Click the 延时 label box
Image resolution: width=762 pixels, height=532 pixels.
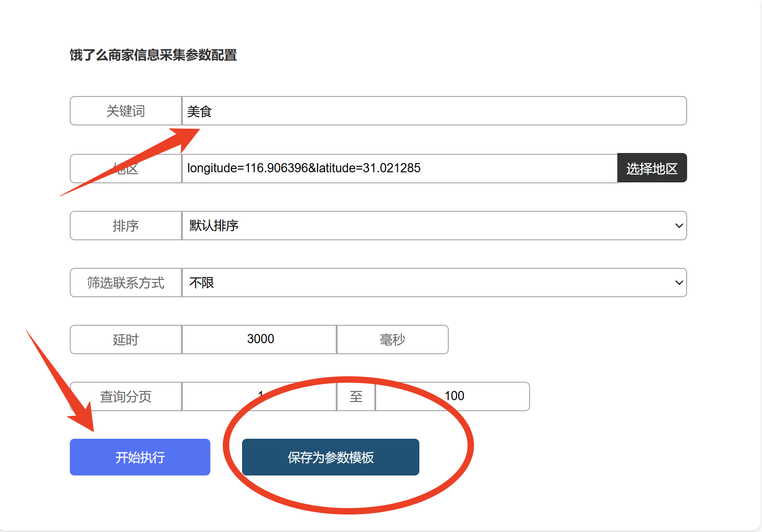click(x=126, y=340)
